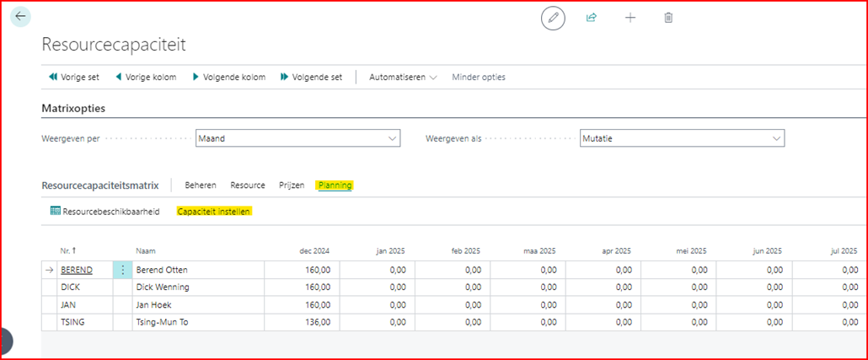Image resolution: width=868 pixels, height=360 pixels.
Task: Open the Planning menu
Action: tap(335, 185)
